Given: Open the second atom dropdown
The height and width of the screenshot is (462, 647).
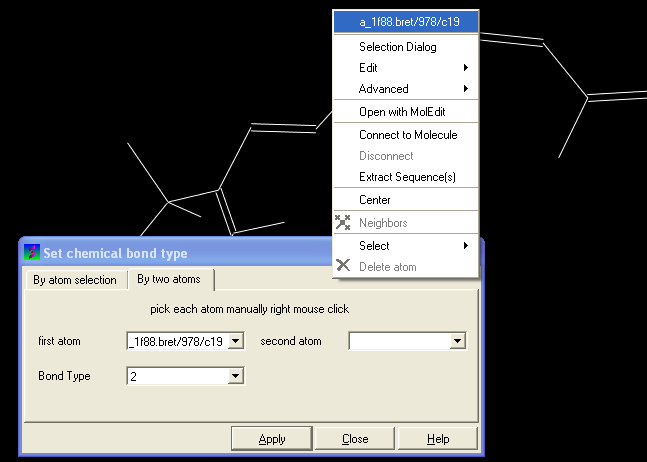Looking at the screenshot, I should coord(457,342).
